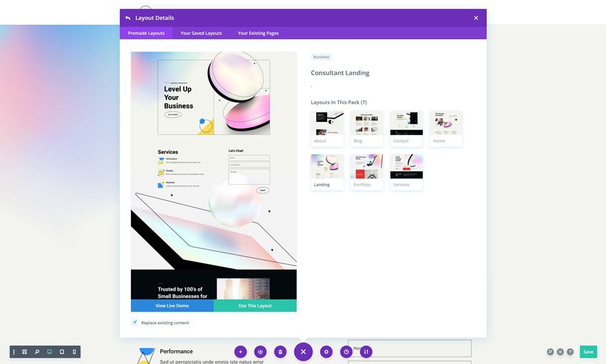Select the About layout thumbnail
606x364 pixels.
(x=327, y=129)
